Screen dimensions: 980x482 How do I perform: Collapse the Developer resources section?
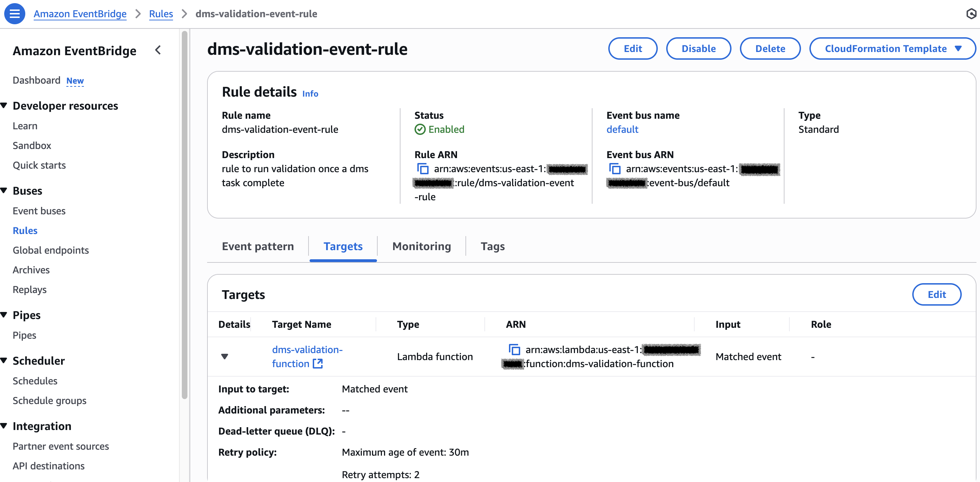[4, 105]
